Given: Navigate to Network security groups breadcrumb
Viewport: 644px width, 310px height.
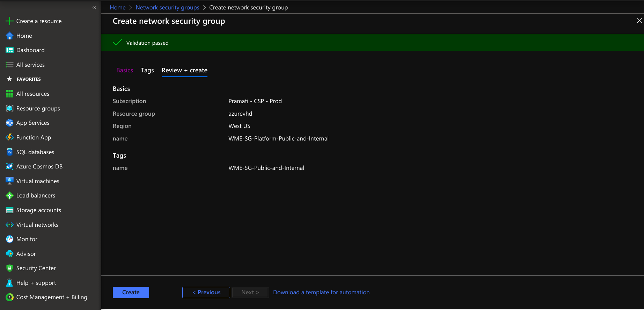Looking at the screenshot, I should [x=167, y=7].
